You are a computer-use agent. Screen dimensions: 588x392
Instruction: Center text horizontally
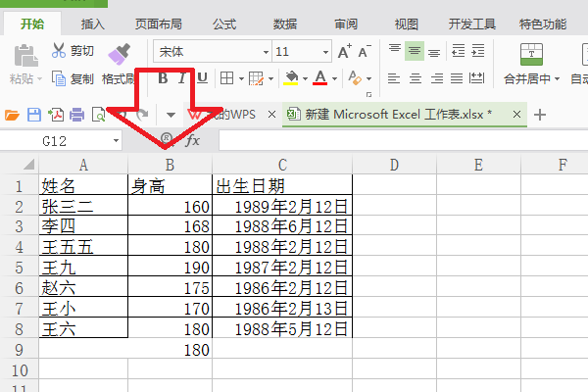(x=416, y=78)
